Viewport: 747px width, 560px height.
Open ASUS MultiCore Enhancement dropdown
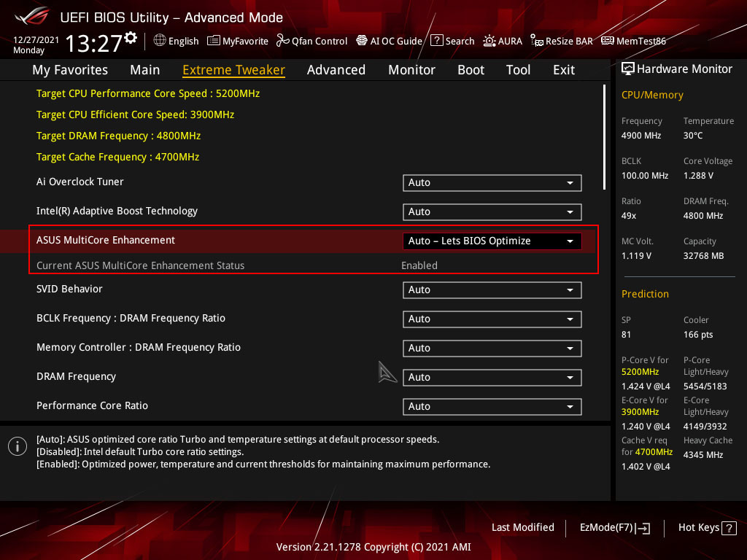pos(492,241)
